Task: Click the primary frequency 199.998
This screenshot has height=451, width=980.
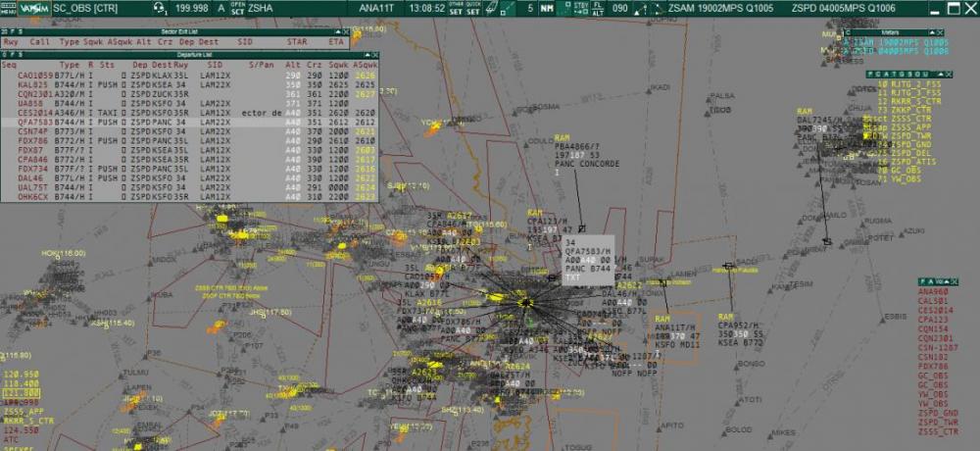Action: tap(192, 8)
